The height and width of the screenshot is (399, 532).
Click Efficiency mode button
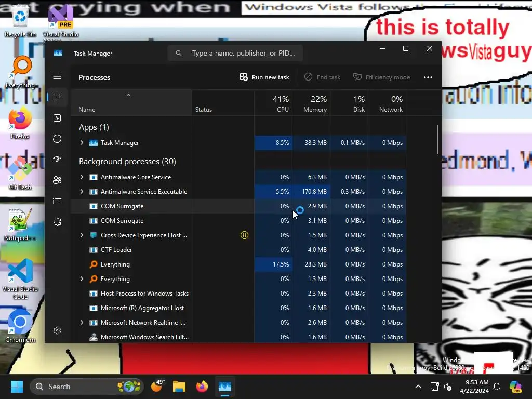pos(381,77)
